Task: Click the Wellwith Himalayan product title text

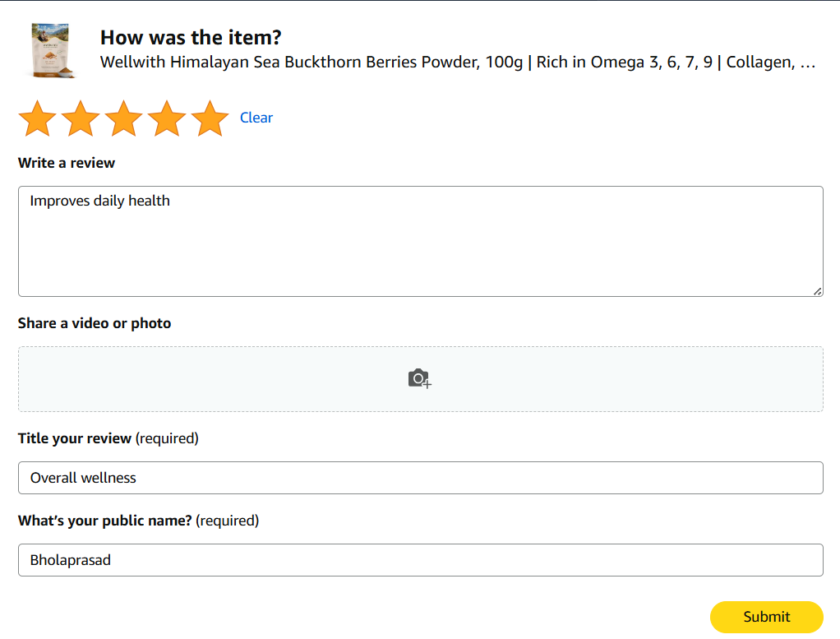Action: coord(457,63)
